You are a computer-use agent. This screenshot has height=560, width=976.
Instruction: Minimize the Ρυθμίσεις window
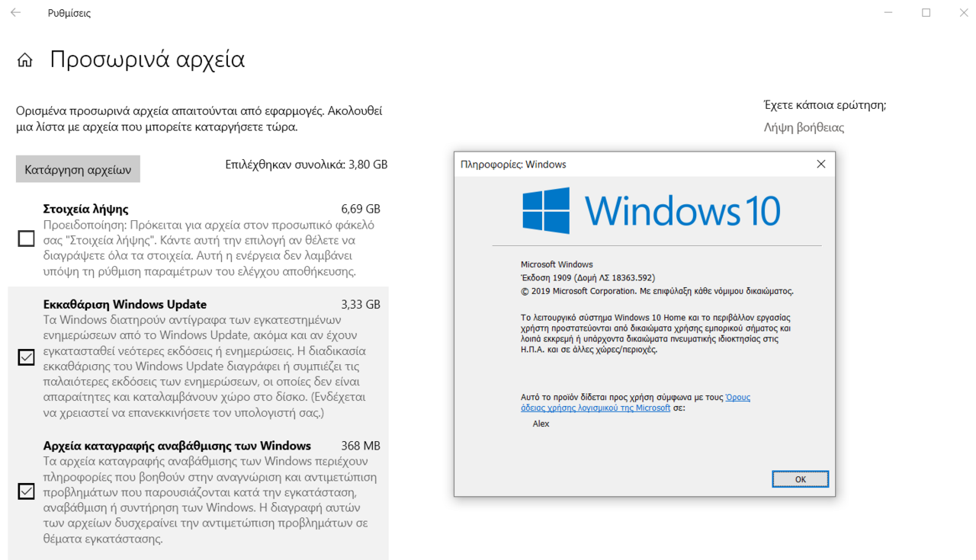pos(889,13)
